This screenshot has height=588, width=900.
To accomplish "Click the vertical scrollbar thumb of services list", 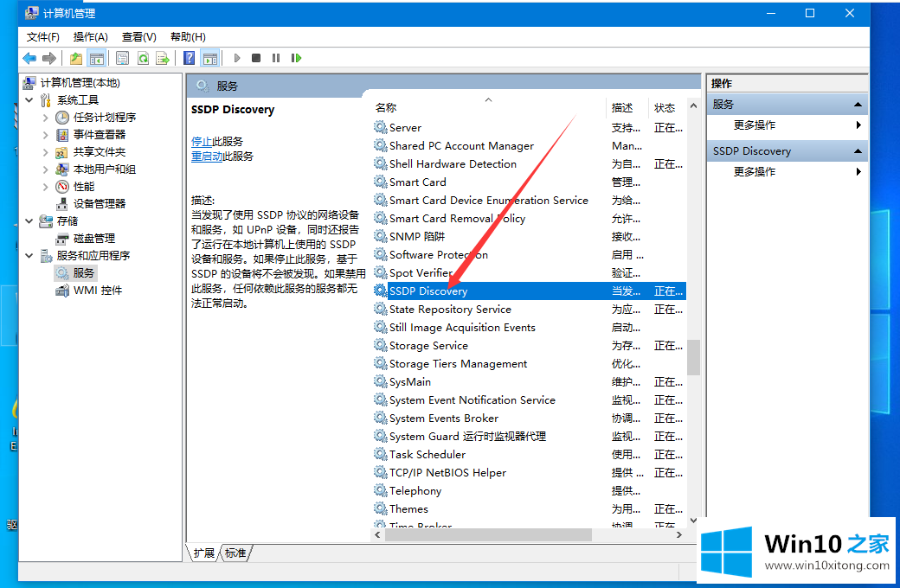I will coord(693,357).
